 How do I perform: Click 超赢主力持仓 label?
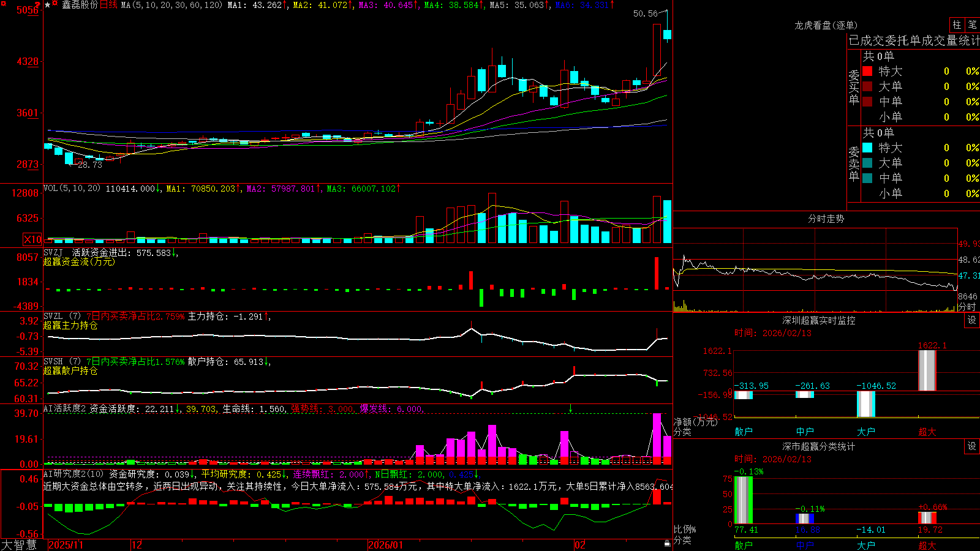(x=70, y=325)
